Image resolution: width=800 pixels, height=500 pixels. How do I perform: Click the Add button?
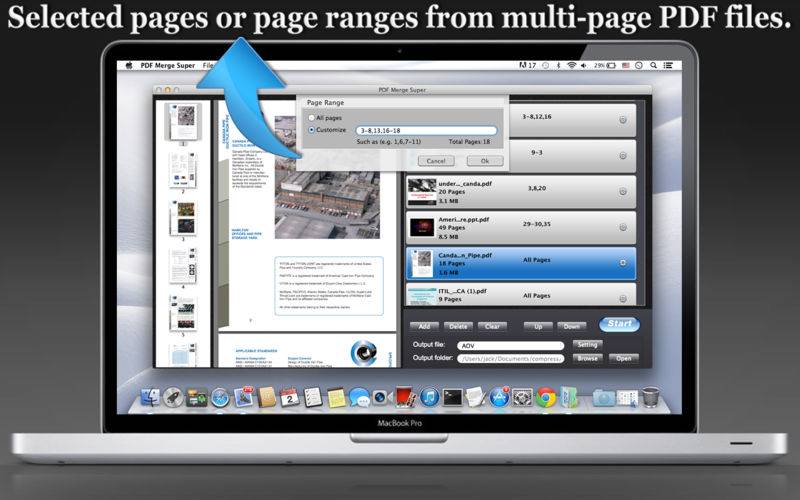pyautogui.click(x=424, y=327)
